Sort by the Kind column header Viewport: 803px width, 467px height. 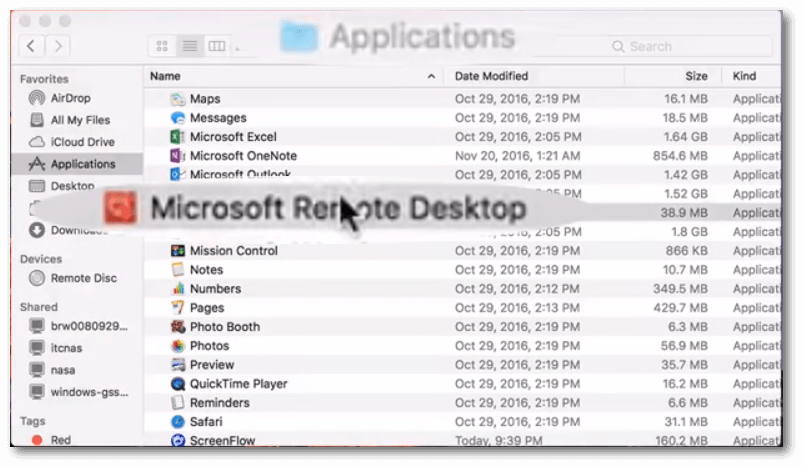(x=751, y=76)
